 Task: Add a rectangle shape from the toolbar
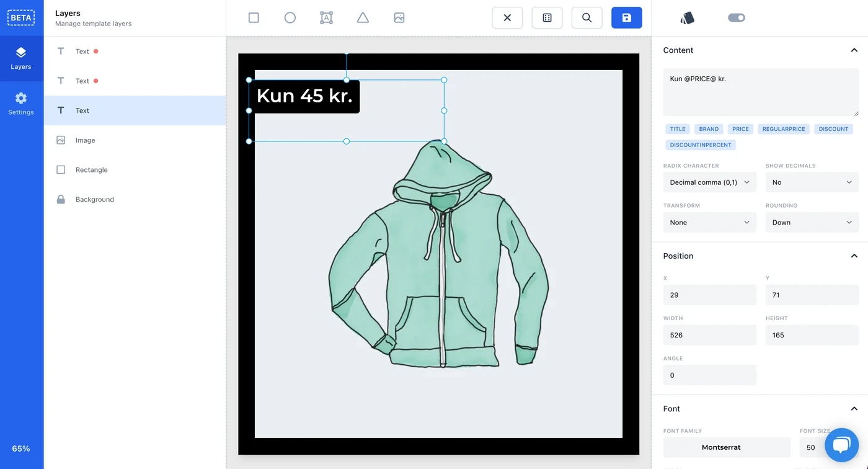point(254,18)
